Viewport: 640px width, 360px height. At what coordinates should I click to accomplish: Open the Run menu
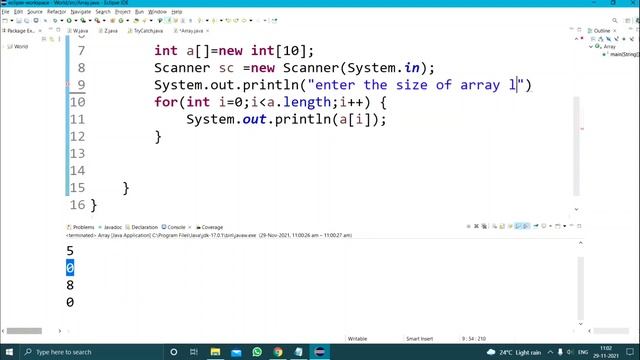pos(139,12)
